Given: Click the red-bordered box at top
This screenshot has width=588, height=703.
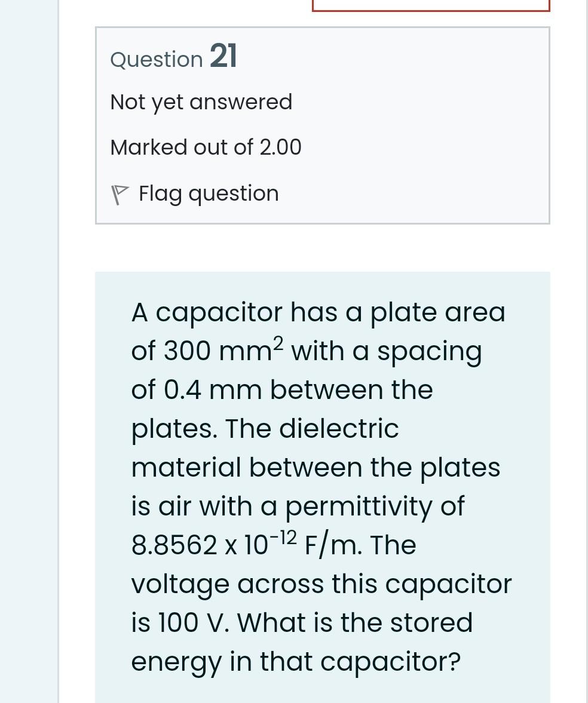Looking at the screenshot, I should (431, 5).
